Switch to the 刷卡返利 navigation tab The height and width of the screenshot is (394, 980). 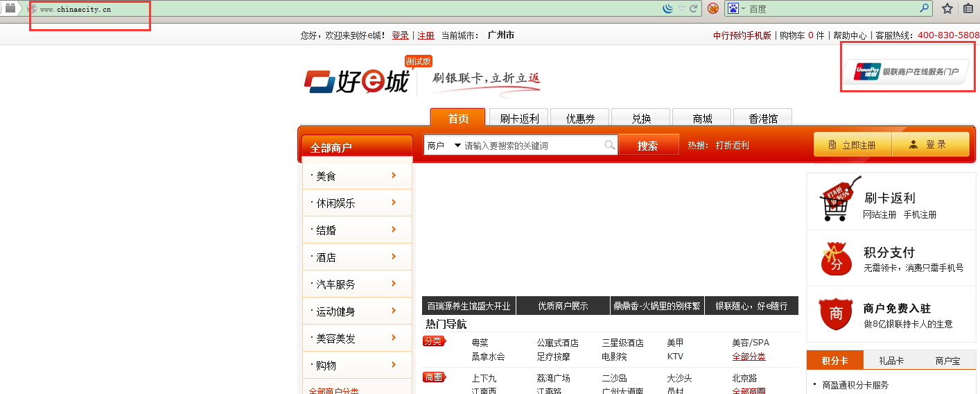(x=519, y=118)
